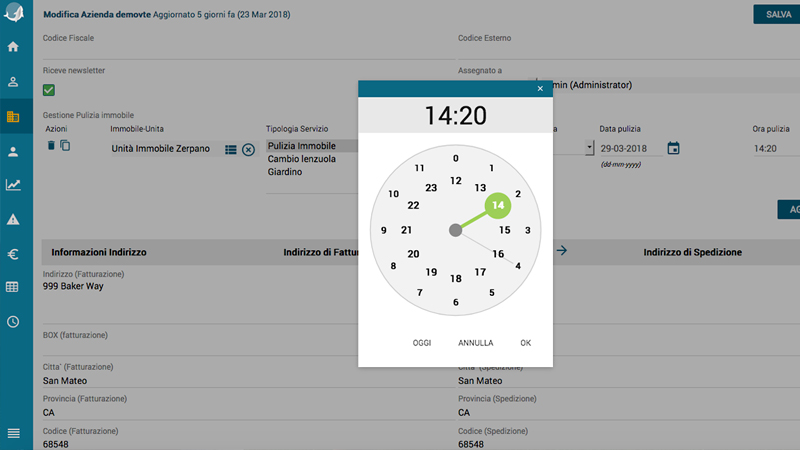Open the analytics chart icon in sidebar
This screenshot has width=800, height=450.
click(x=13, y=185)
